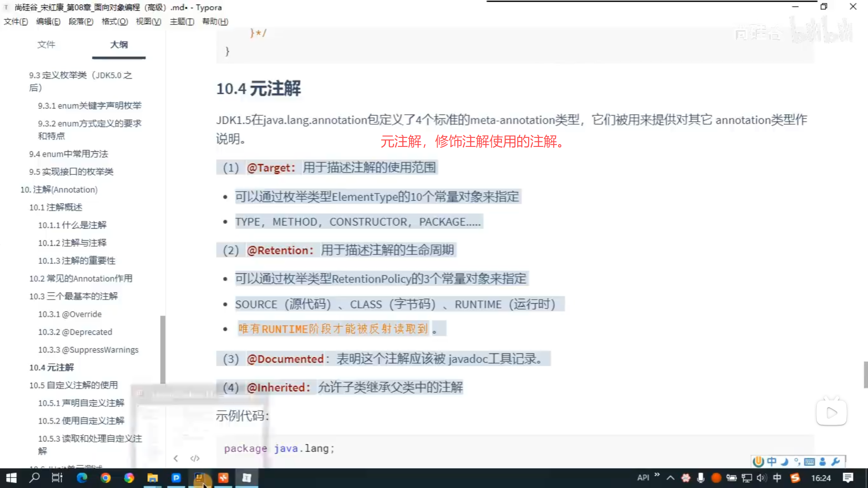
Task: Toggle source code mode icon
Action: click(195, 458)
